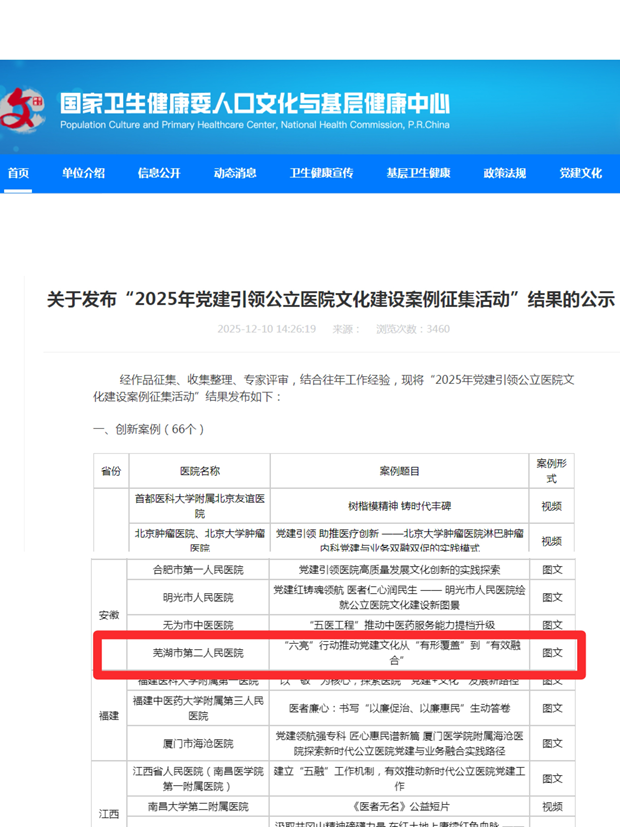Click the 福建 province cell

click(x=109, y=716)
